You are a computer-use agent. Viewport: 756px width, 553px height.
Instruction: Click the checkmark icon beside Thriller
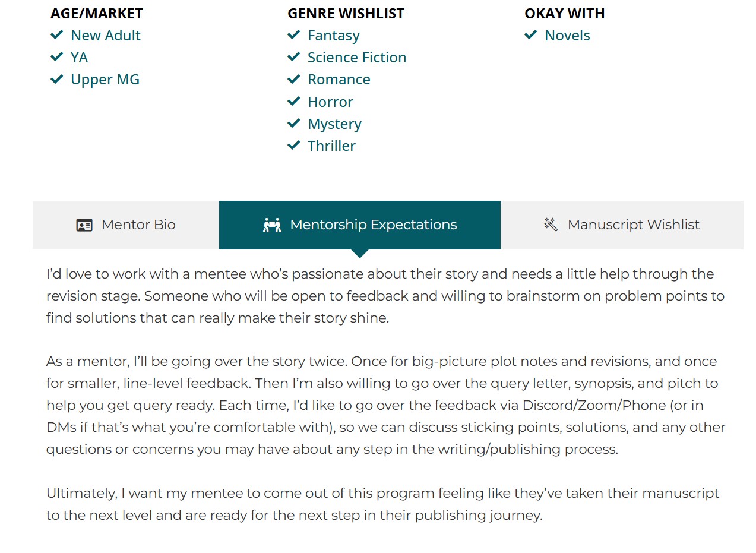coord(294,146)
